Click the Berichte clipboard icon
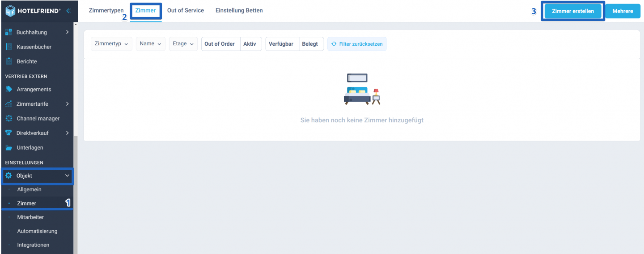This screenshot has width=644, height=254. [x=8, y=61]
